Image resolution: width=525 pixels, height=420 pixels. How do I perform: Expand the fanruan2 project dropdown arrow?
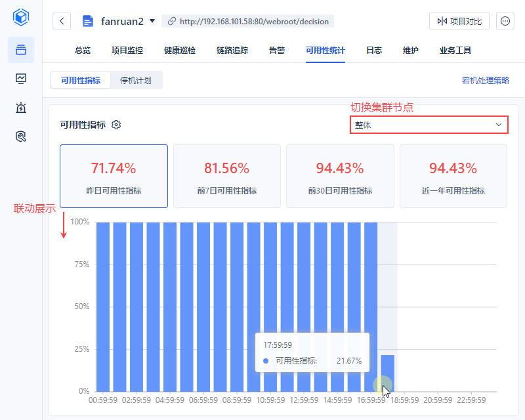click(152, 21)
